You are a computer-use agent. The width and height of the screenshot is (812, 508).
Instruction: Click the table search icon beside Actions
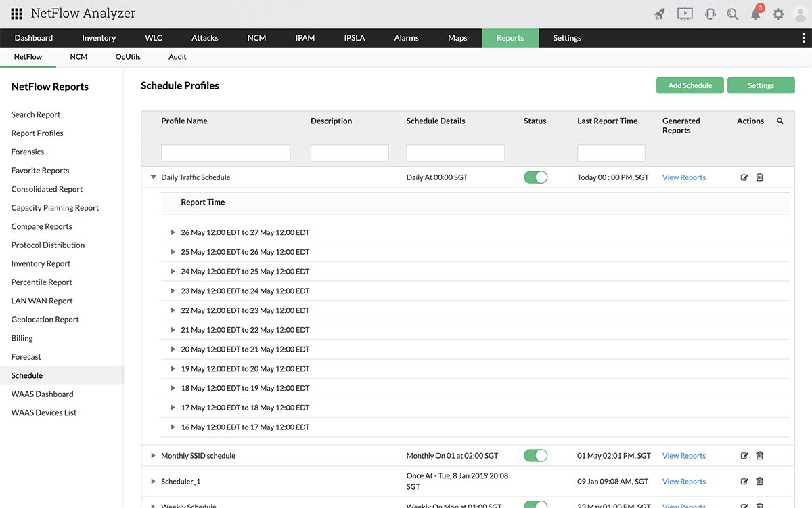780,121
